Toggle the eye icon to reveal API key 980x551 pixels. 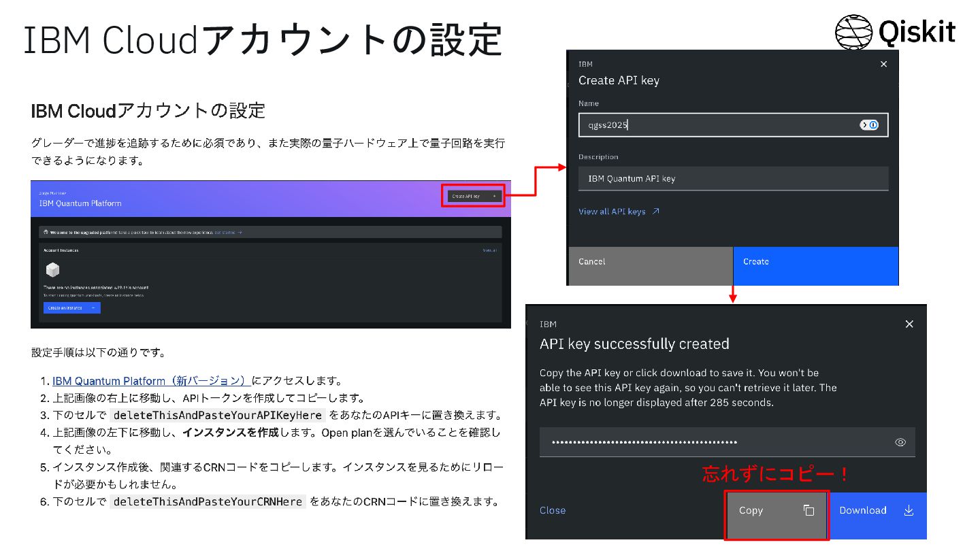coord(900,442)
